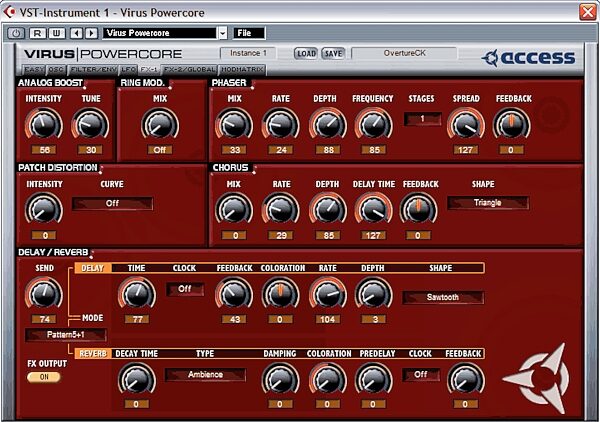Click the Delay Time knob
Screen dimensions: 600x422
click(137, 293)
